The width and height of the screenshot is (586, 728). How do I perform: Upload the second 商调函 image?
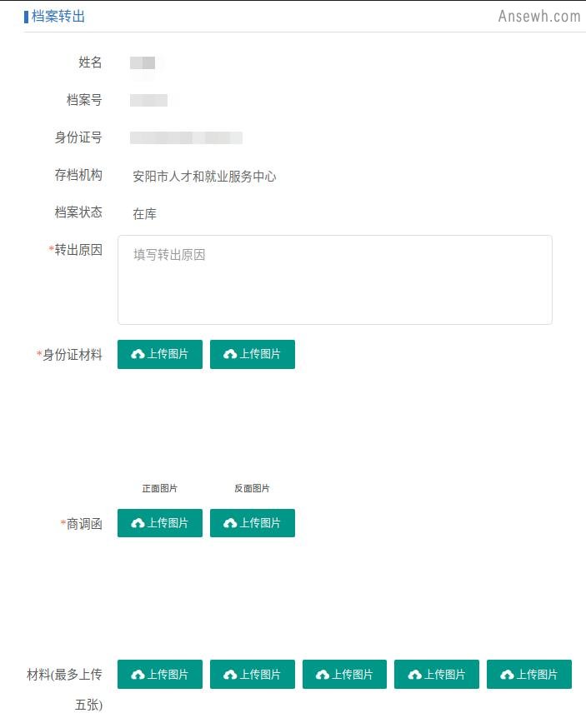coord(253,523)
